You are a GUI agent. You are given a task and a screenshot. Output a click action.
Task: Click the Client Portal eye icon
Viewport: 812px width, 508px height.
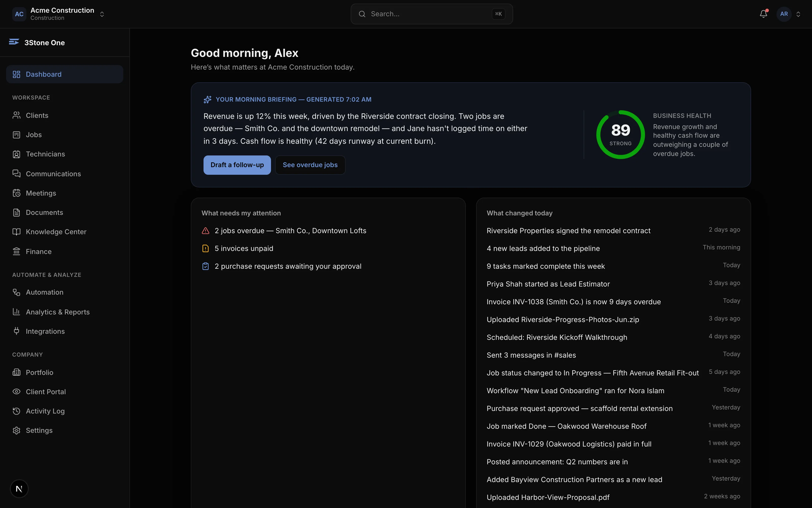[x=16, y=391]
